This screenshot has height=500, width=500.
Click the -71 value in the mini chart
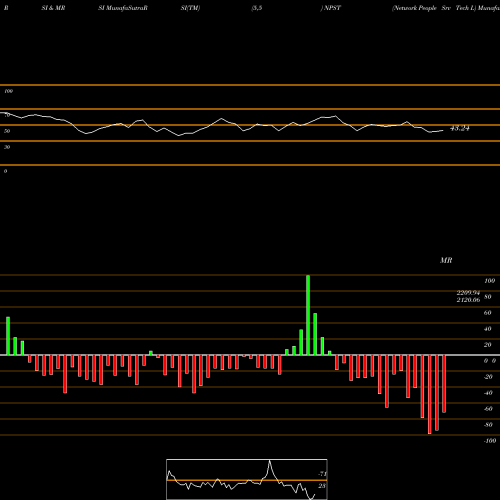(x=322, y=474)
